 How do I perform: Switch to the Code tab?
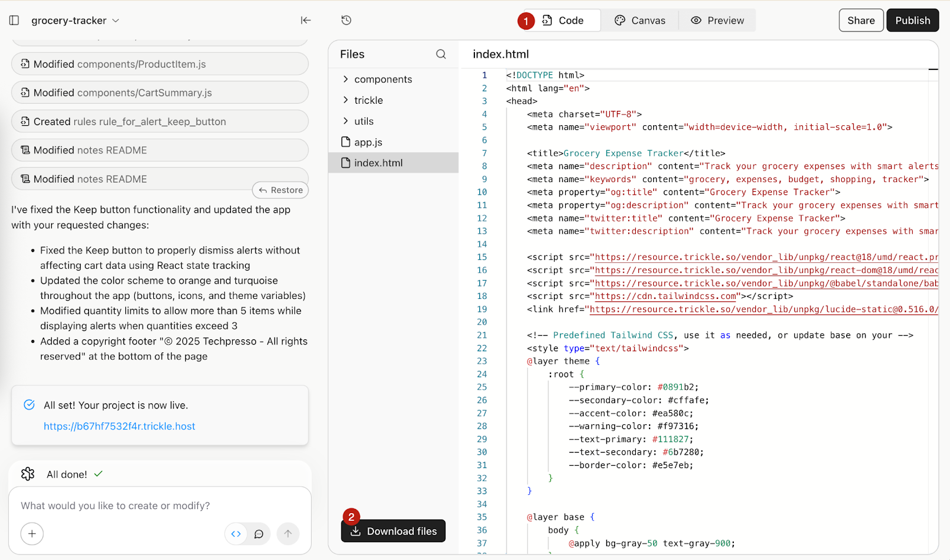tap(563, 20)
